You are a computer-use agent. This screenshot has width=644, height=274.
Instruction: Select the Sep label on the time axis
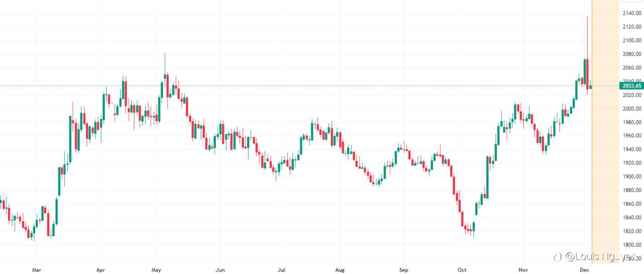[404, 270]
